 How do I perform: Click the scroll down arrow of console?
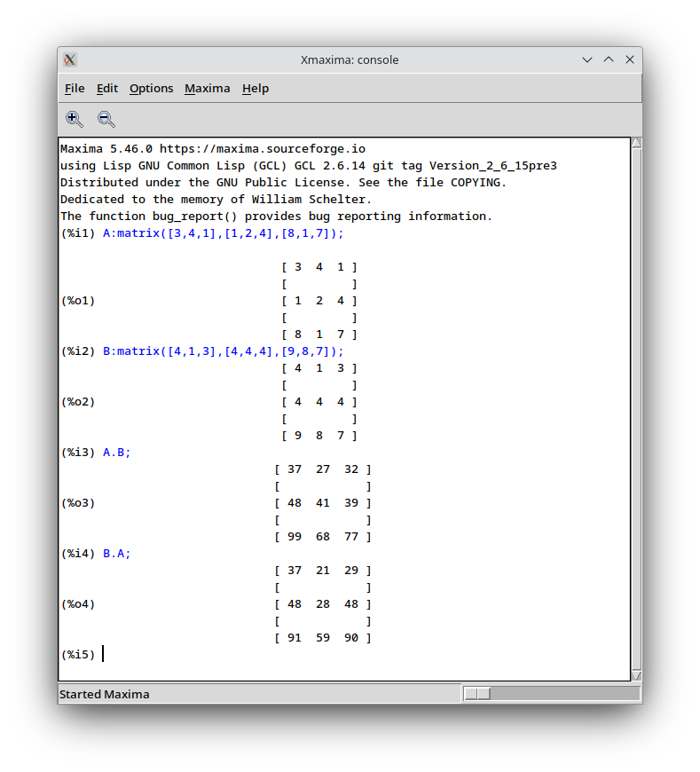pyautogui.click(x=636, y=675)
